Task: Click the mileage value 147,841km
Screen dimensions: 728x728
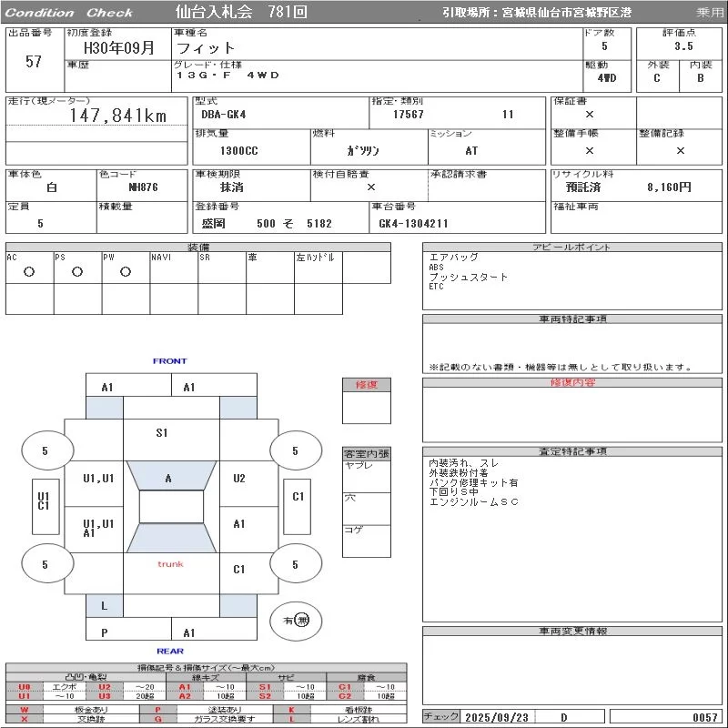Action: coord(118,116)
